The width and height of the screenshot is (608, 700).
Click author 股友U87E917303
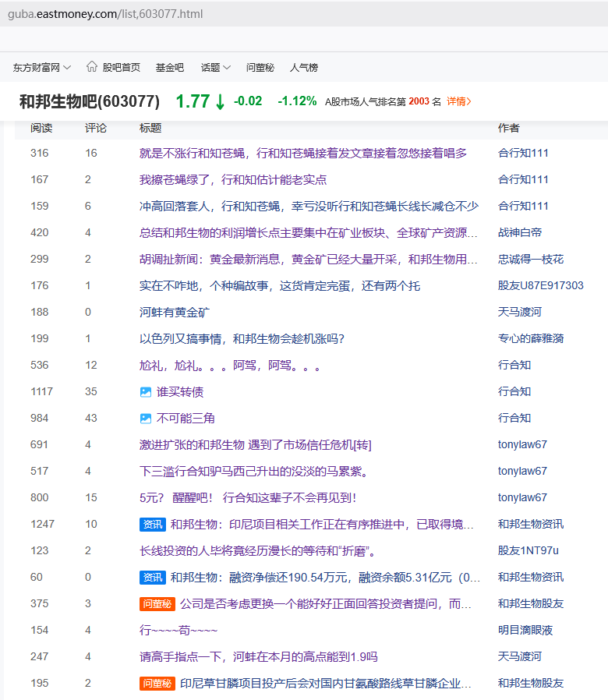541,286
